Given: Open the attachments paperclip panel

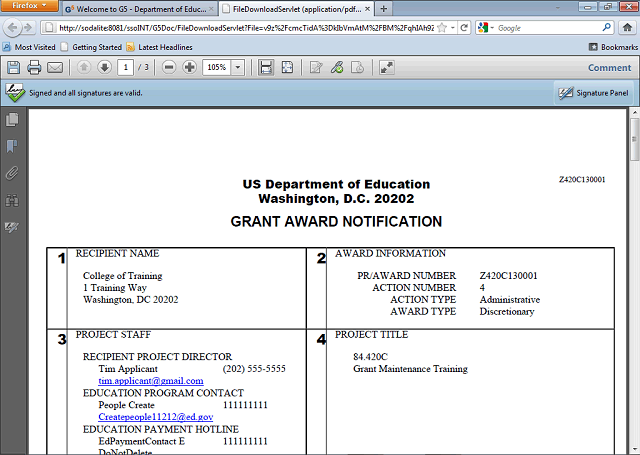Looking at the screenshot, I should pos(12,173).
